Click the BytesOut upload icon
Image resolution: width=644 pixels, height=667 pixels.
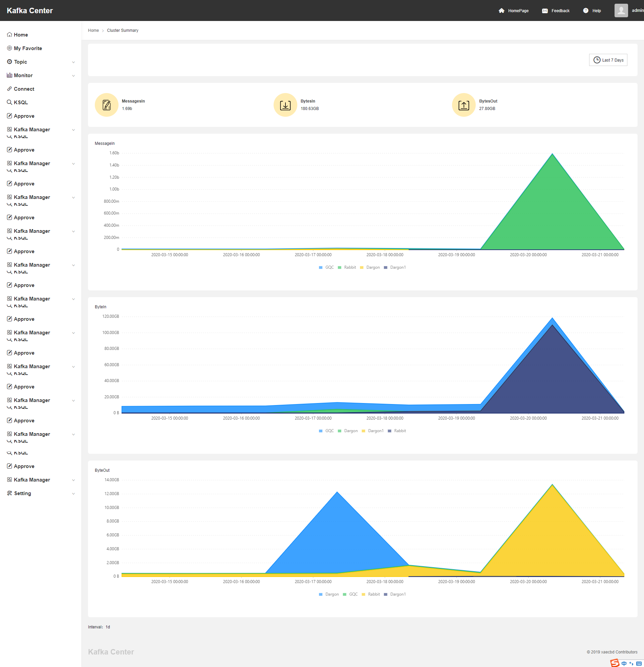point(464,105)
